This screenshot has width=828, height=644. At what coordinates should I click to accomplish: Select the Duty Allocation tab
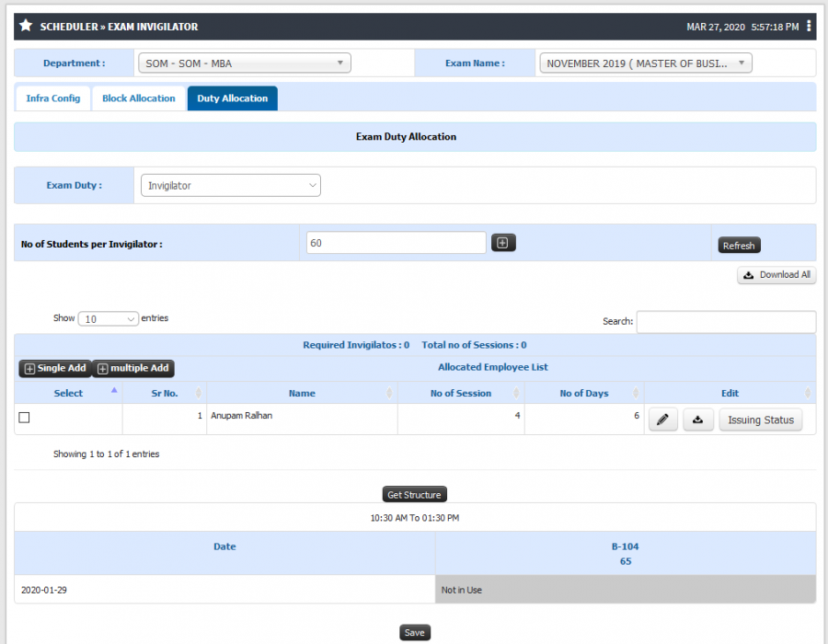(233, 98)
